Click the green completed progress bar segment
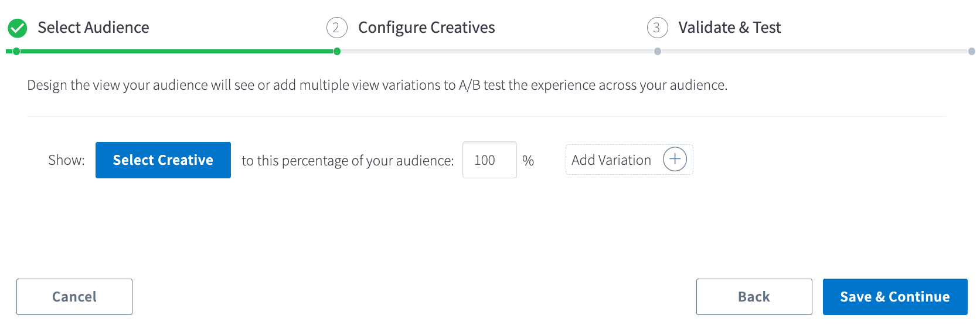The image size is (980, 325). click(176, 52)
